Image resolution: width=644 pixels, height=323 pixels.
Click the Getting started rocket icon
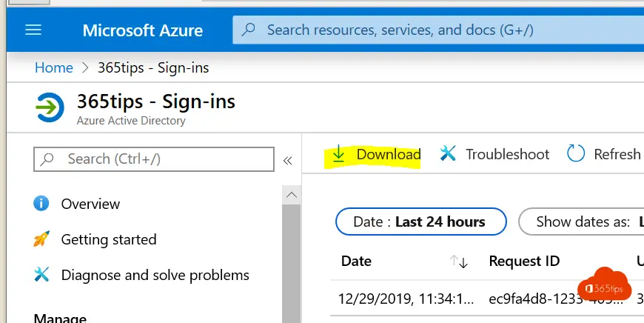pos(41,239)
